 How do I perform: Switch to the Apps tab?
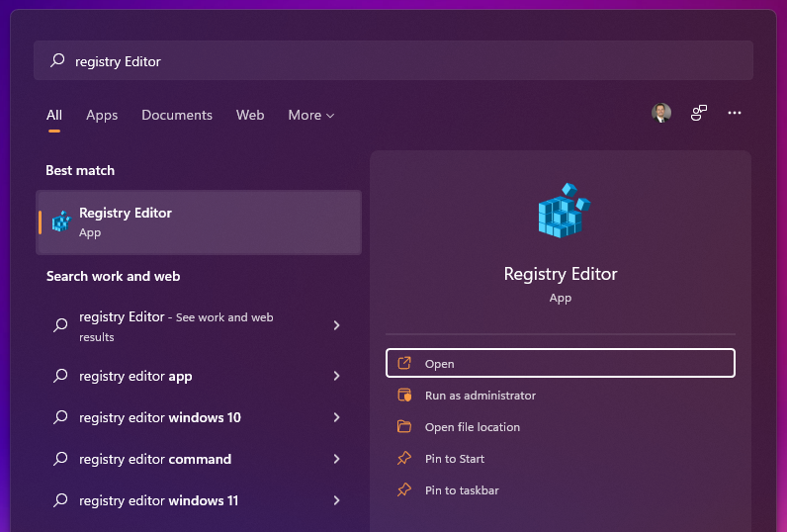102,115
